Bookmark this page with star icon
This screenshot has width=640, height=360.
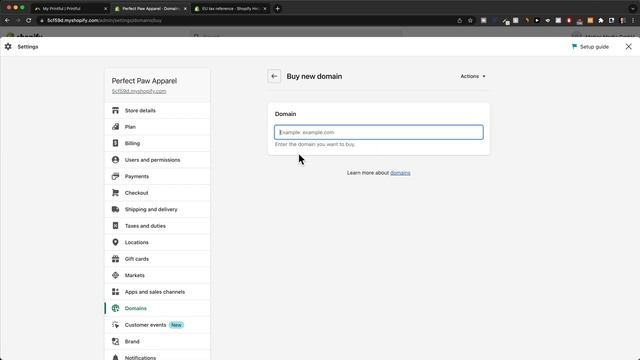[470, 20]
